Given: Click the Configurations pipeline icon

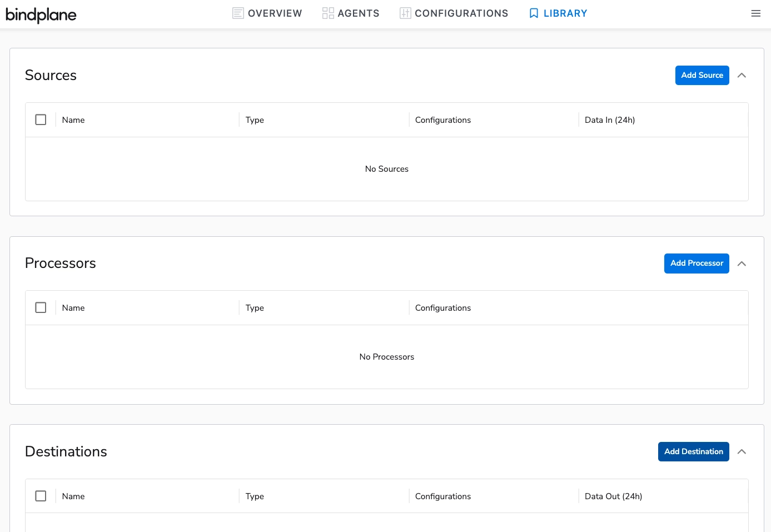Looking at the screenshot, I should point(405,13).
